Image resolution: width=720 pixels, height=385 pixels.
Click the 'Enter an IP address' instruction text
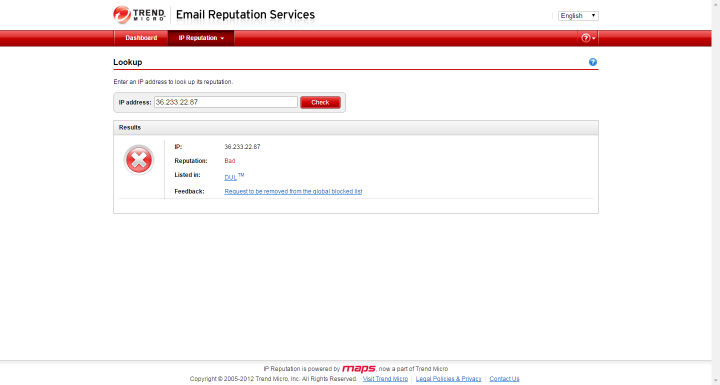[x=173, y=82]
